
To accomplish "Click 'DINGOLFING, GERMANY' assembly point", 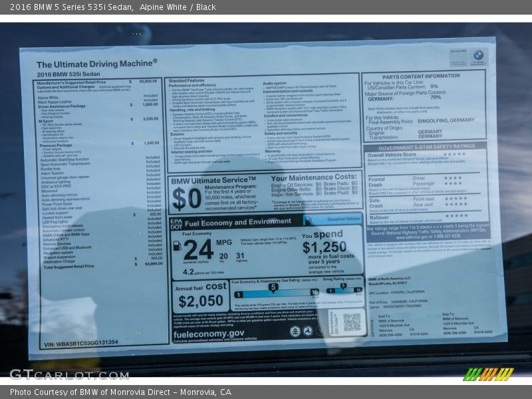I will point(446,120).
